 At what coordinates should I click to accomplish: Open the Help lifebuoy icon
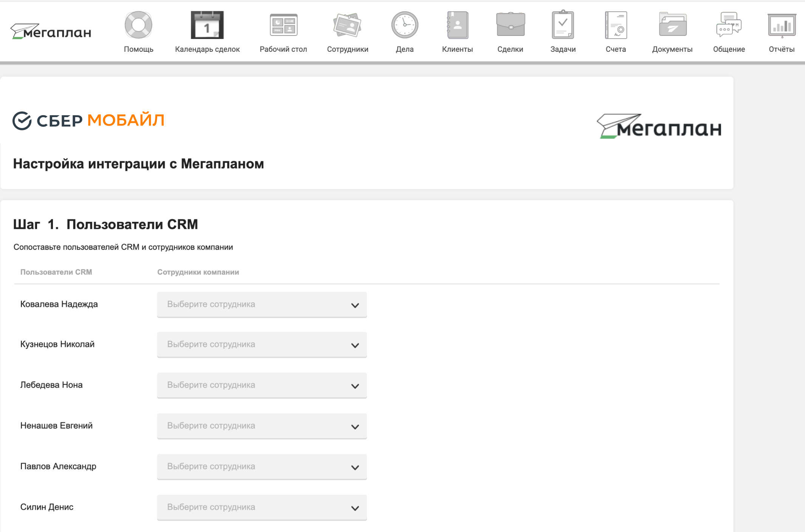click(x=138, y=25)
